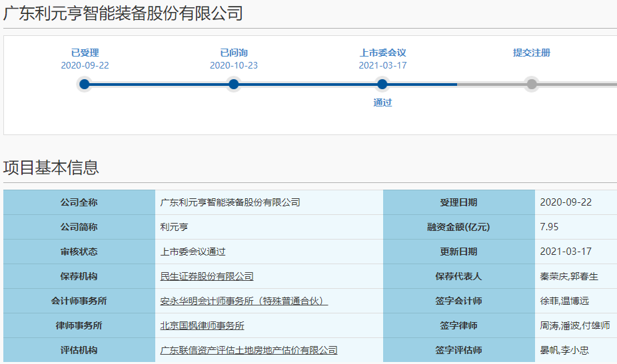Viewport: 617px width, 364px height.
Task: Click the 提交注册 stage label
Action: click(531, 53)
